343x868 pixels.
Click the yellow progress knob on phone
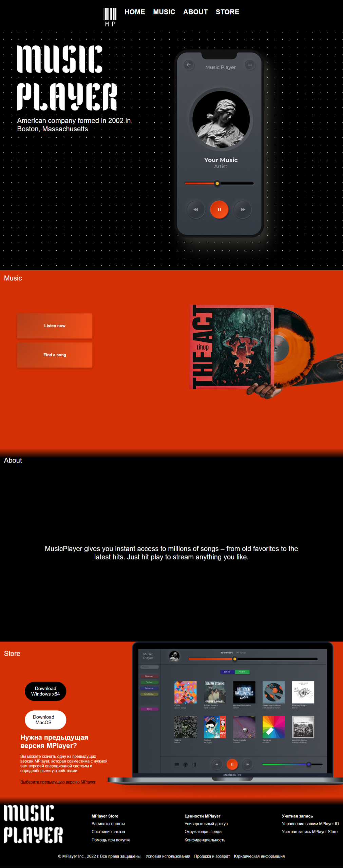(217, 183)
